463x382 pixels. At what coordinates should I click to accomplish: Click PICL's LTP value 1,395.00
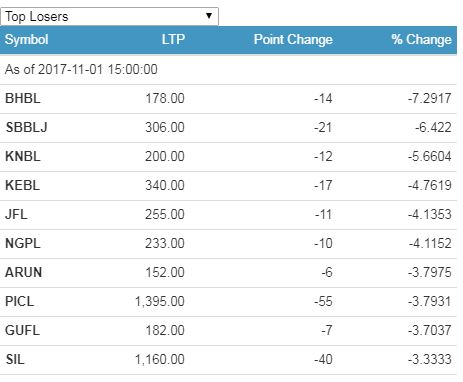point(159,302)
